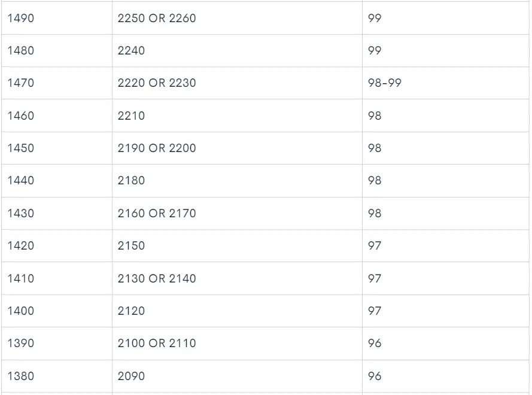Select the 2150 score cell
The width and height of the screenshot is (532, 395).
pyautogui.click(x=132, y=245)
